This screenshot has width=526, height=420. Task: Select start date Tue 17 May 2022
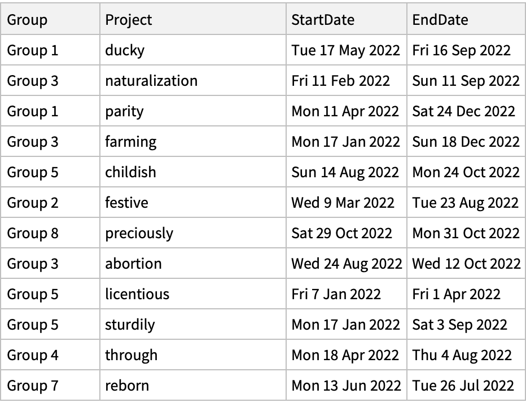click(345, 50)
